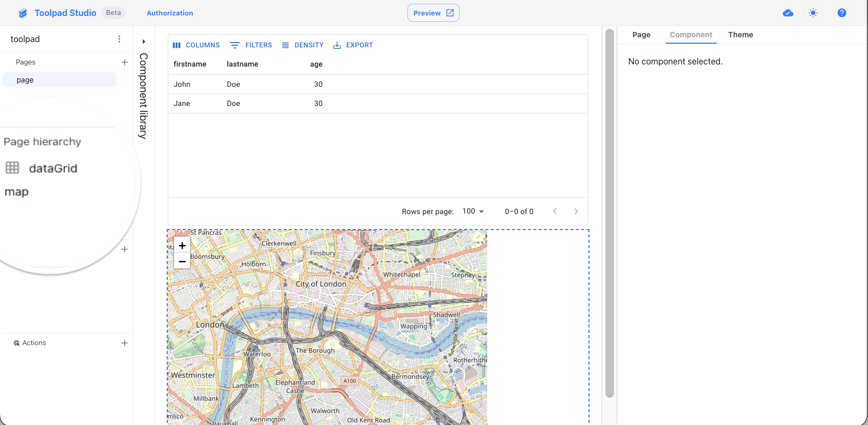Click the vertical canvas scrollbar
868x425 pixels.
[x=610, y=213]
